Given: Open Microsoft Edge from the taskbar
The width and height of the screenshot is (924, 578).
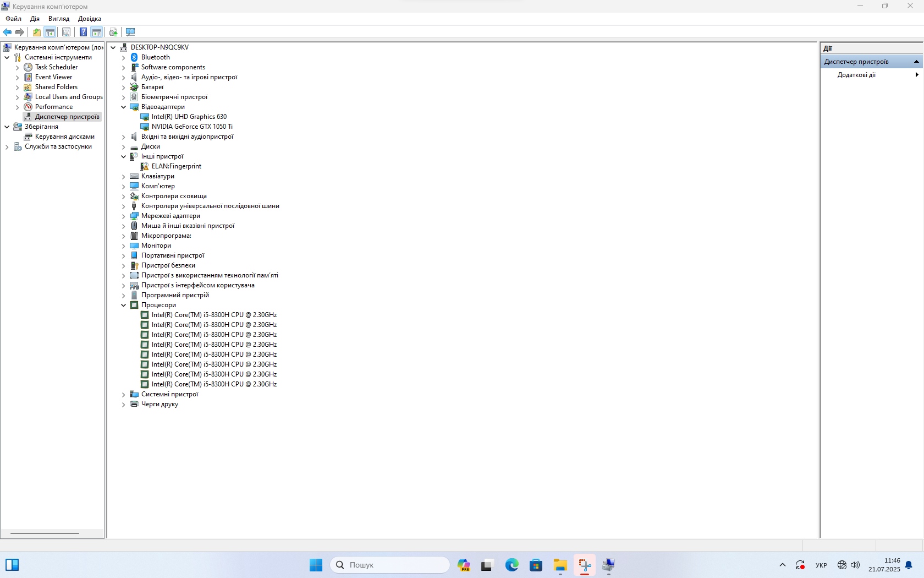Looking at the screenshot, I should (512, 565).
